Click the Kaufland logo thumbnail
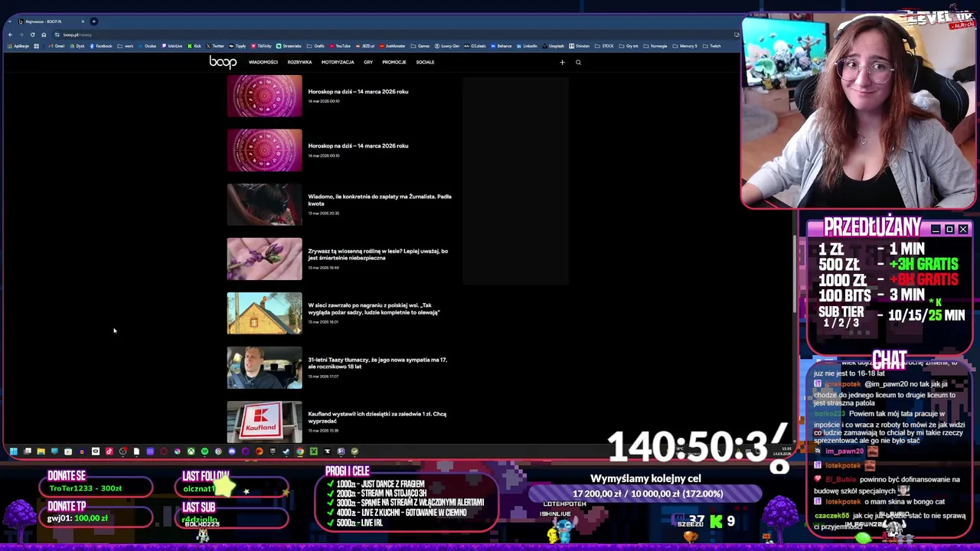Viewport: 980px width, 551px height. click(x=264, y=422)
